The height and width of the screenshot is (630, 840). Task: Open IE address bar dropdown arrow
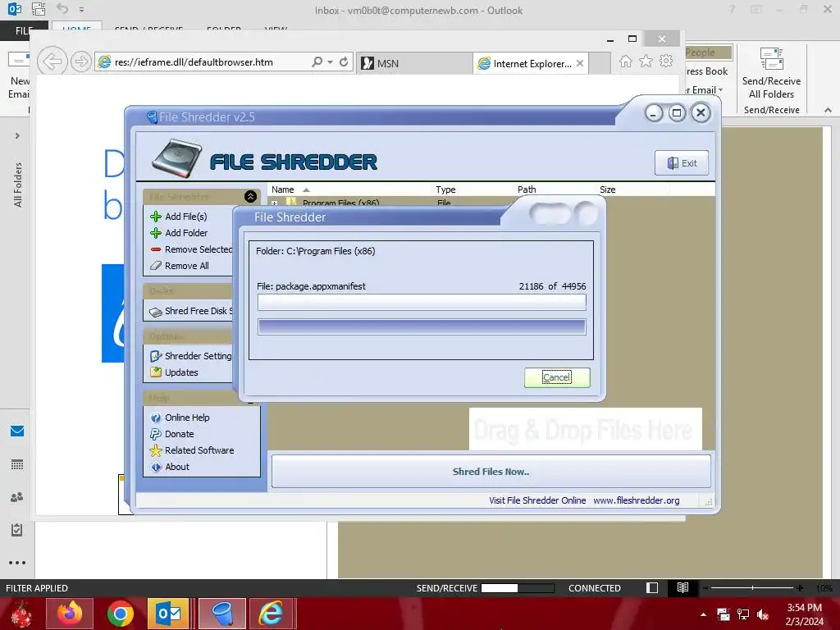(x=330, y=62)
